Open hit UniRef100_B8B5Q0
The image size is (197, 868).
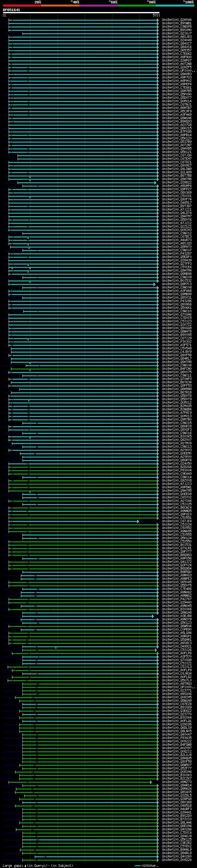[177, 572]
